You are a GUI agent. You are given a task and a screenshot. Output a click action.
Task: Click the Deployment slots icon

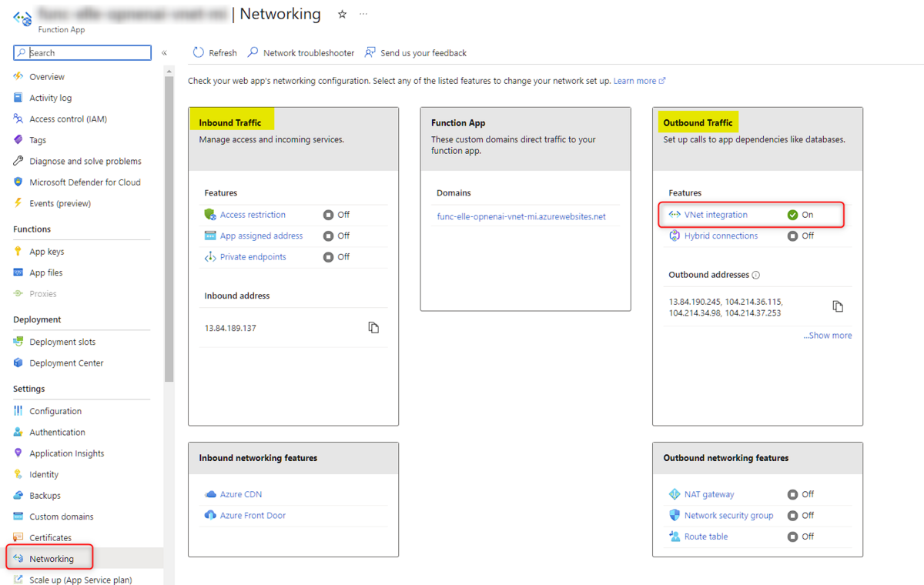pos(18,342)
